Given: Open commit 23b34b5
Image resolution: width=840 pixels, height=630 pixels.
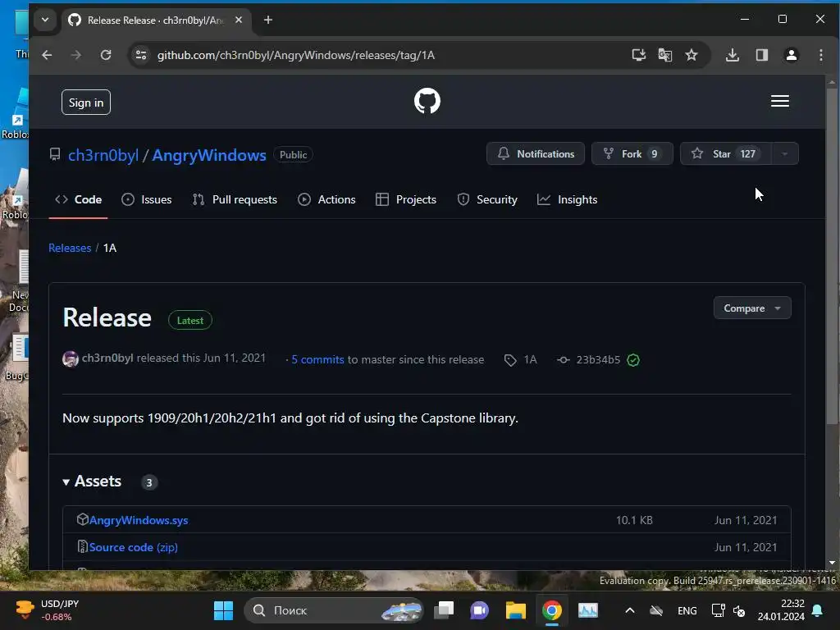Looking at the screenshot, I should click(589, 359).
